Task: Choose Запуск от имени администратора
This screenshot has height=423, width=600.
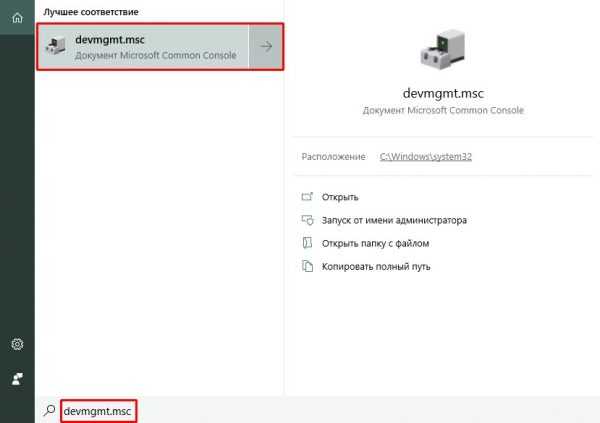Action: (394, 220)
